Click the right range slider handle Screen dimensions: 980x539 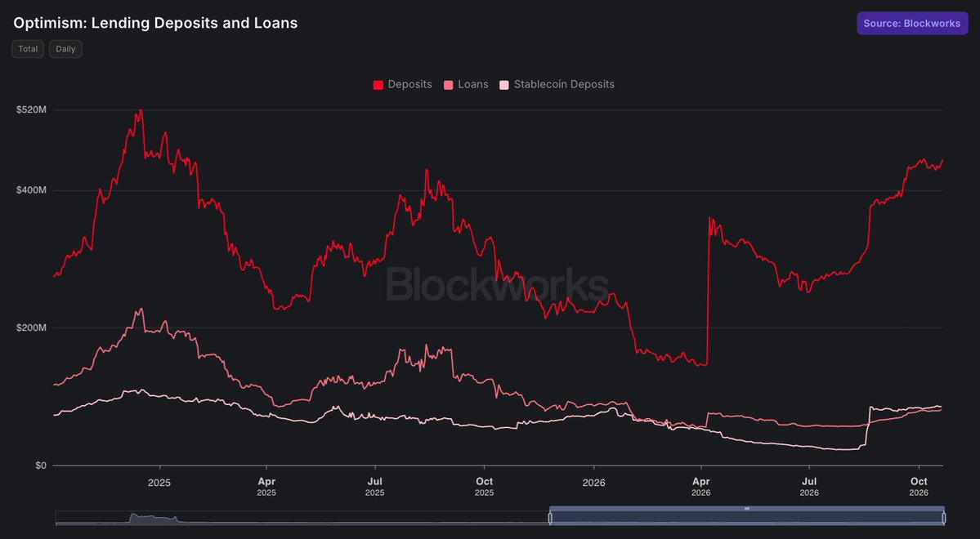point(944,518)
